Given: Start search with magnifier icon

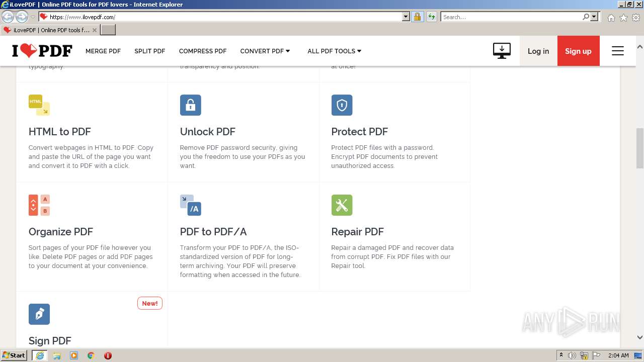Looking at the screenshot, I should pos(586,17).
